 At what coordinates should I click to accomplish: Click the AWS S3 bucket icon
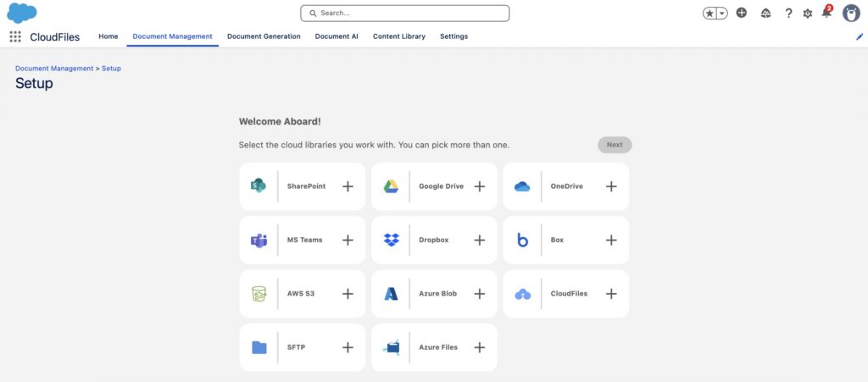pos(259,294)
